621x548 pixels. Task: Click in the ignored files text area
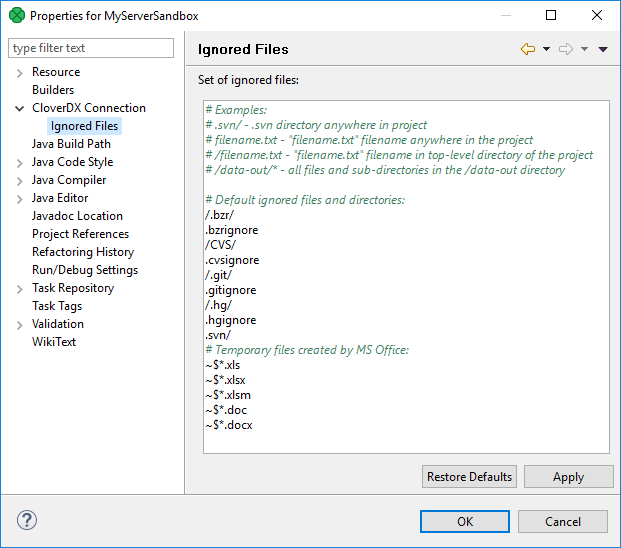(406, 300)
